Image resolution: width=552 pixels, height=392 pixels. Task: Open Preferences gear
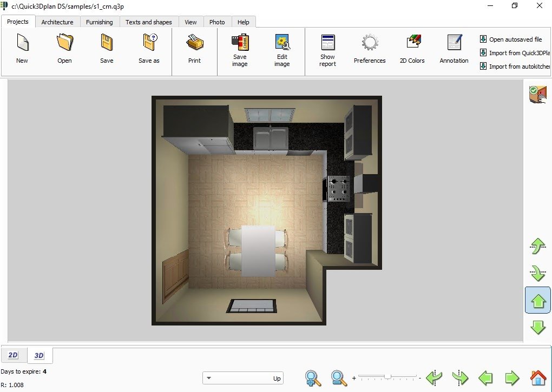pyautogui.click(x=370, y=49)
